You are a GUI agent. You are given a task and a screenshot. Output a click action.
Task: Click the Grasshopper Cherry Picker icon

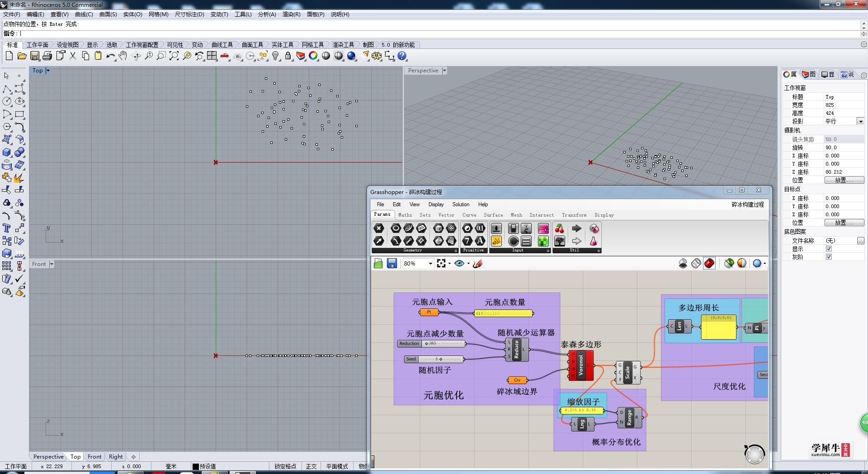(x=560, y=228)
